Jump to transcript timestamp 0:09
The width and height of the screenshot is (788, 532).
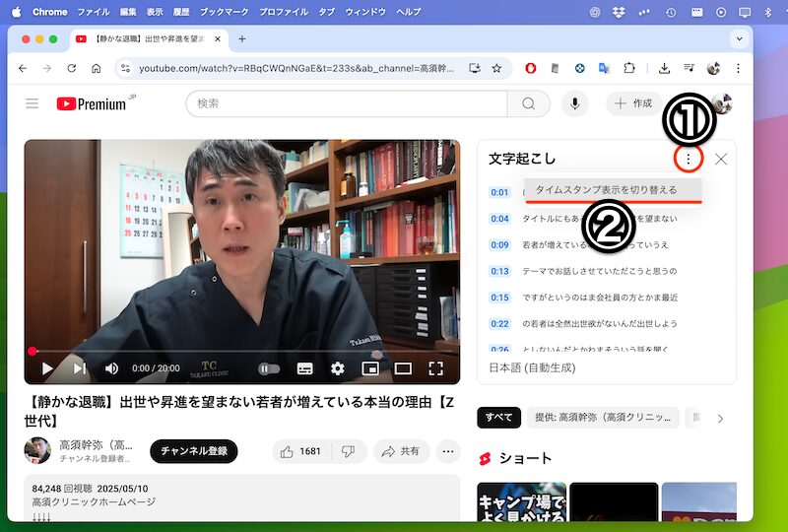[x=499, y=245]
